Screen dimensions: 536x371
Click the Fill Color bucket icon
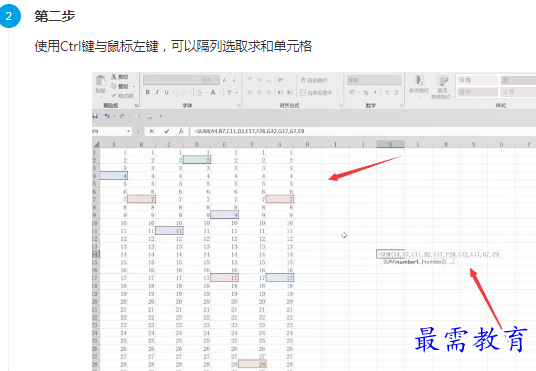pyautogui.click(x=200, y=92)
